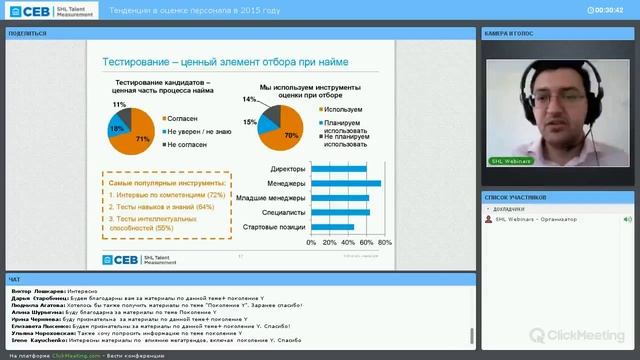Click the Директоры bar in chart
Image resolution: width=640 pixels, height=360 pixels.
pos(339,169)
